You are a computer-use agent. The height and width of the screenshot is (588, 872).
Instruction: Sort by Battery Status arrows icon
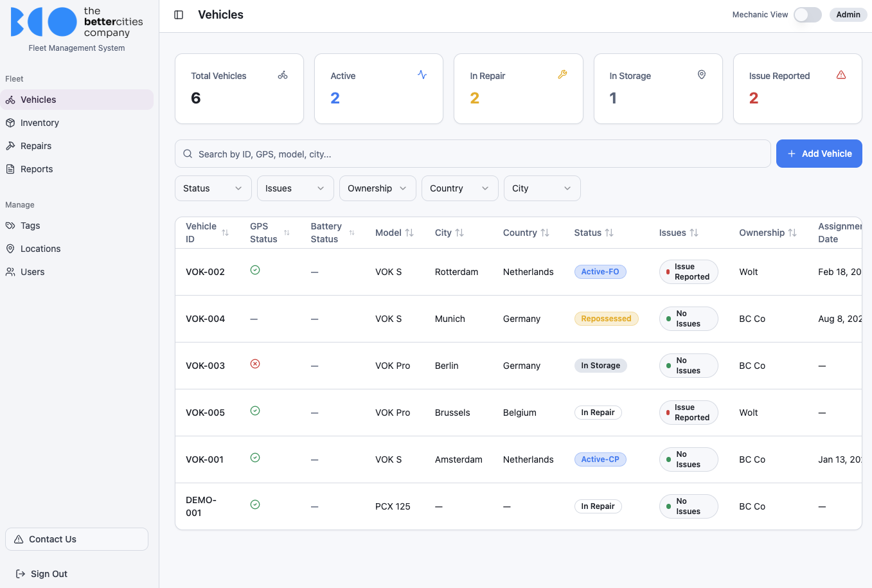(351, 233)
